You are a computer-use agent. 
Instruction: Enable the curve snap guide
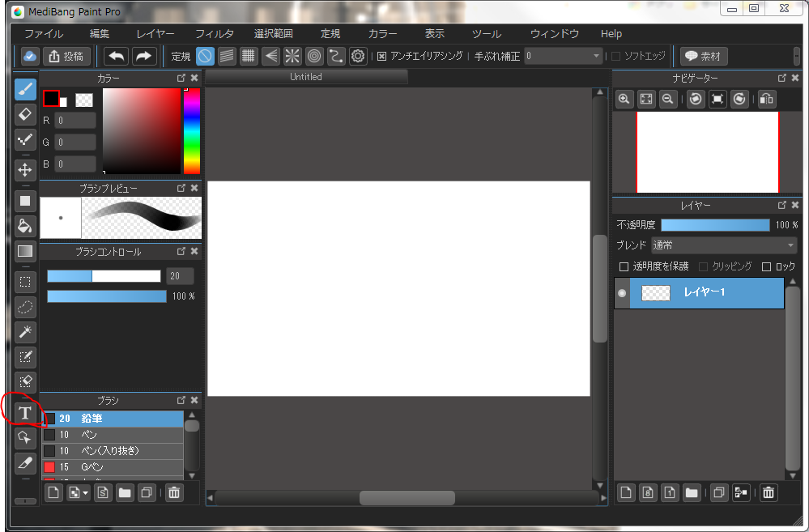[x=336, y=56]
